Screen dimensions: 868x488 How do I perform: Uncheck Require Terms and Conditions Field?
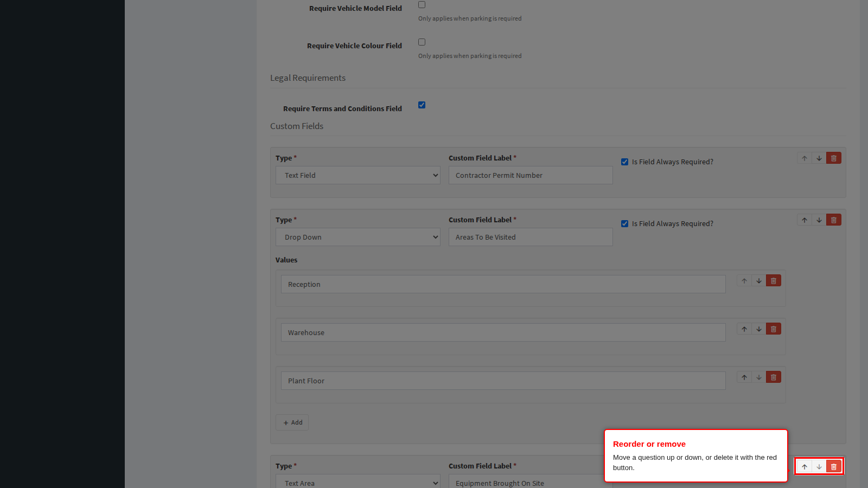422,105
